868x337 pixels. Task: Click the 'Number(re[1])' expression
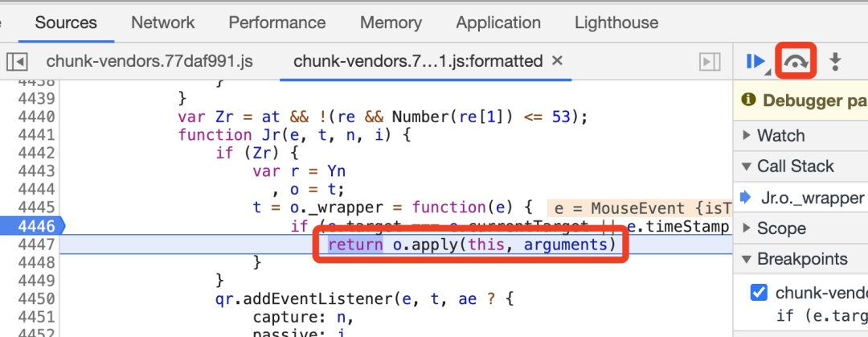[451, 117]
